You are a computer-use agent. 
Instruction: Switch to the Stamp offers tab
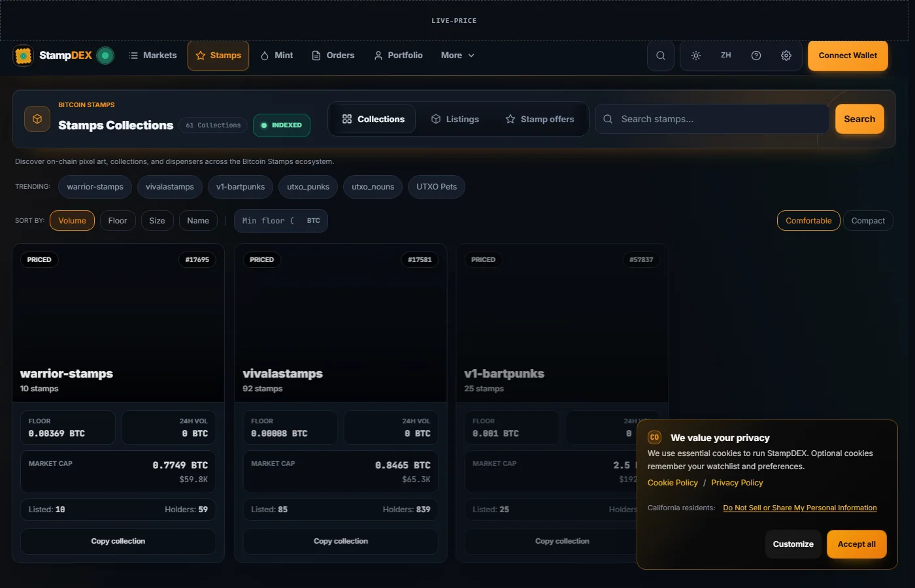tap(540, 119)
